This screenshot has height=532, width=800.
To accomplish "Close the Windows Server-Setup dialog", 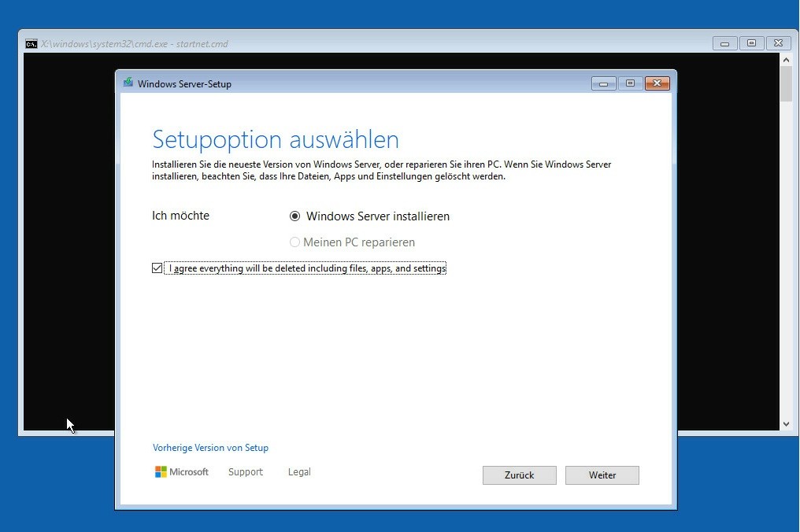I will click(x=657, y=83).
